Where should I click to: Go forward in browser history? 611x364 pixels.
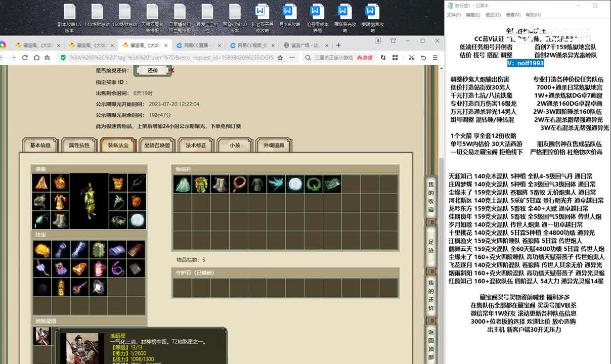[x=14, y=58]
